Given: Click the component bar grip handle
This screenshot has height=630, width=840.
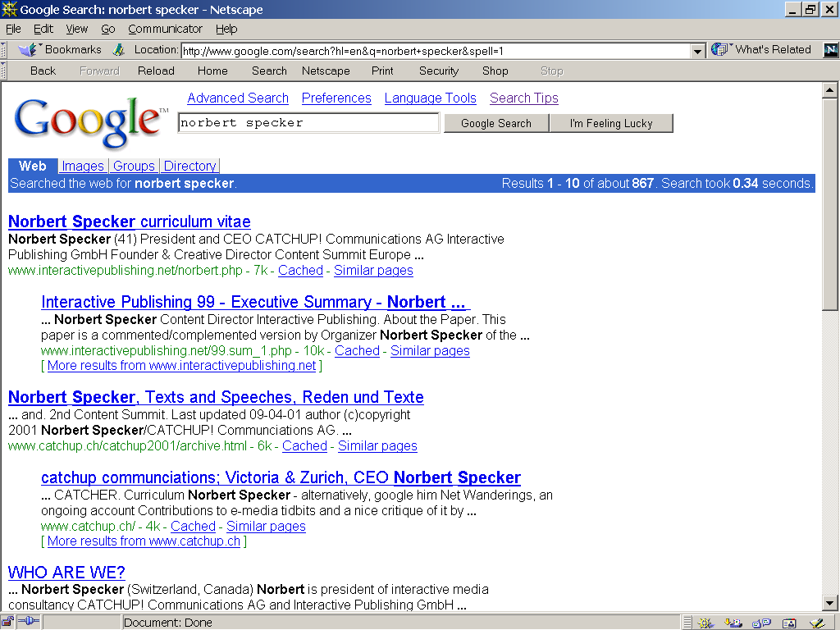Looking at the screenshot, I should pos(687,623).
